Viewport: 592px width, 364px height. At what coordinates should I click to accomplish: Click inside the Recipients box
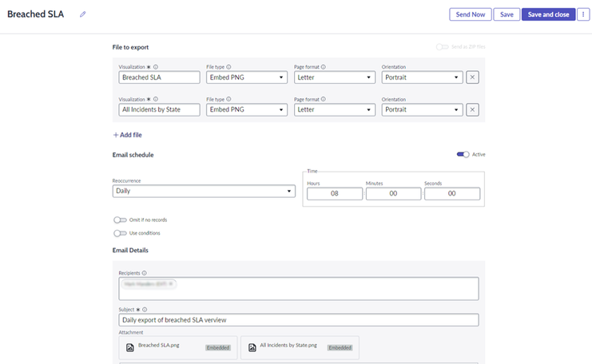[x=299, y=288]
